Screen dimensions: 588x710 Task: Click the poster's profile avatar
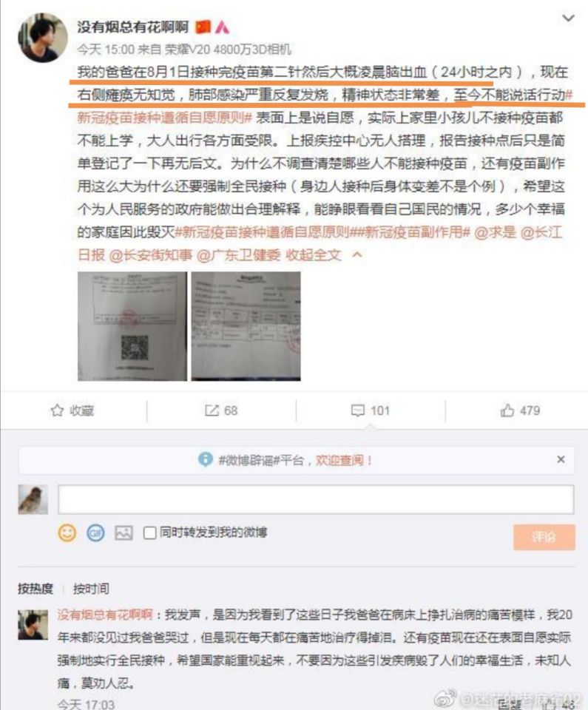coord(41,37)
